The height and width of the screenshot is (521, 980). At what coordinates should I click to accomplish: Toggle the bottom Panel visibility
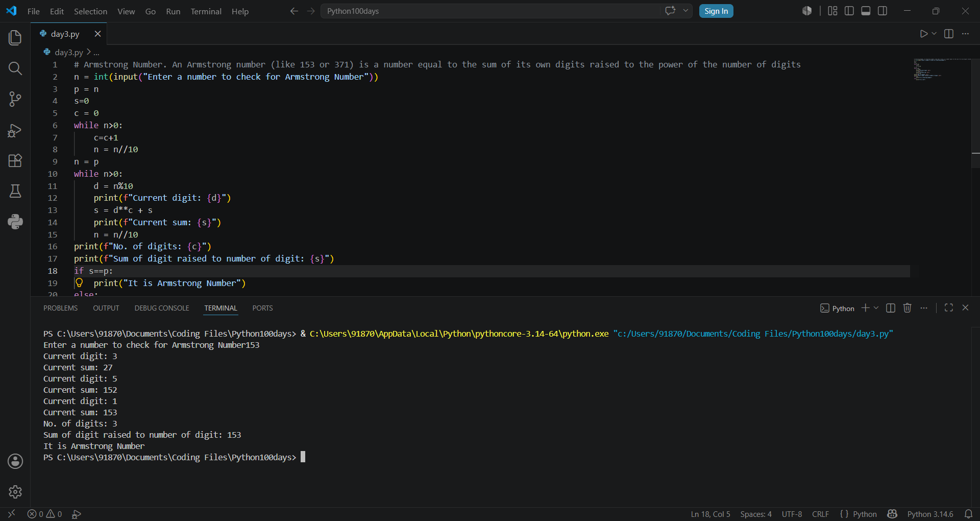[866, 11]
